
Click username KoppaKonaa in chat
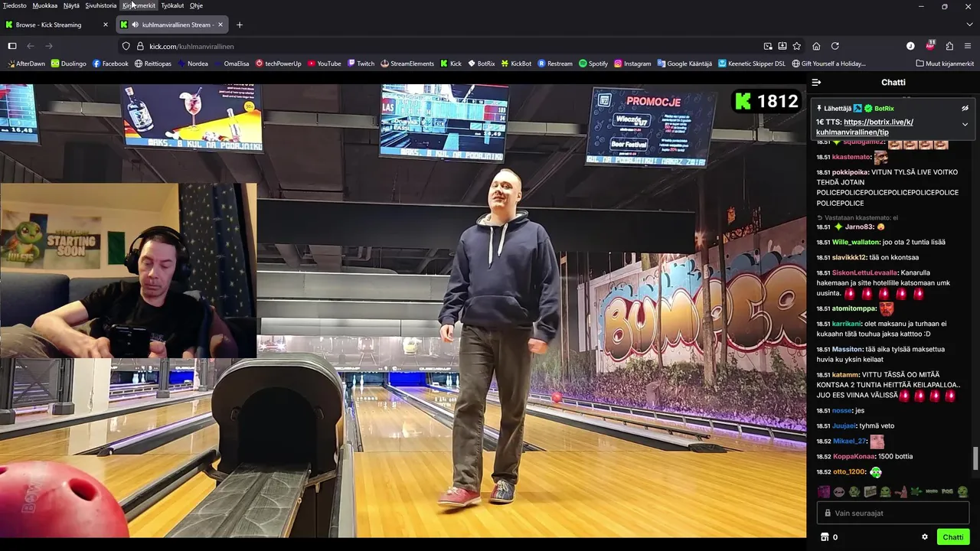pyautogui.click(x=854, y=456)
